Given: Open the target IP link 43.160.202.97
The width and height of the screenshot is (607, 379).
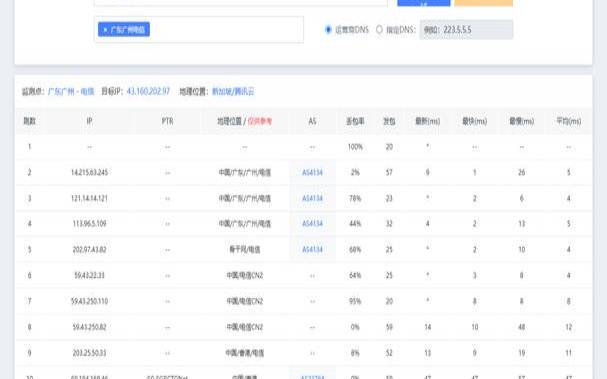Looking at the screenshot, I should [148, 91].
